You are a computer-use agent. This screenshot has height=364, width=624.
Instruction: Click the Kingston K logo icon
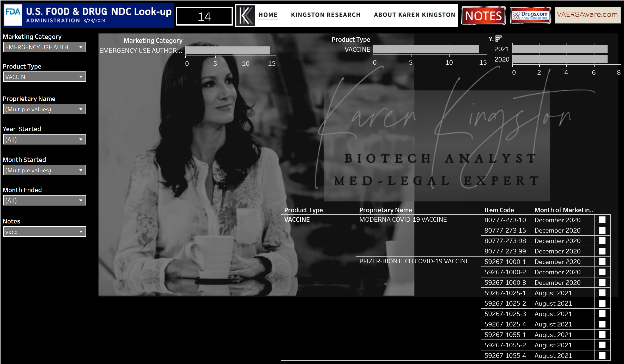[x=246, y=16]
